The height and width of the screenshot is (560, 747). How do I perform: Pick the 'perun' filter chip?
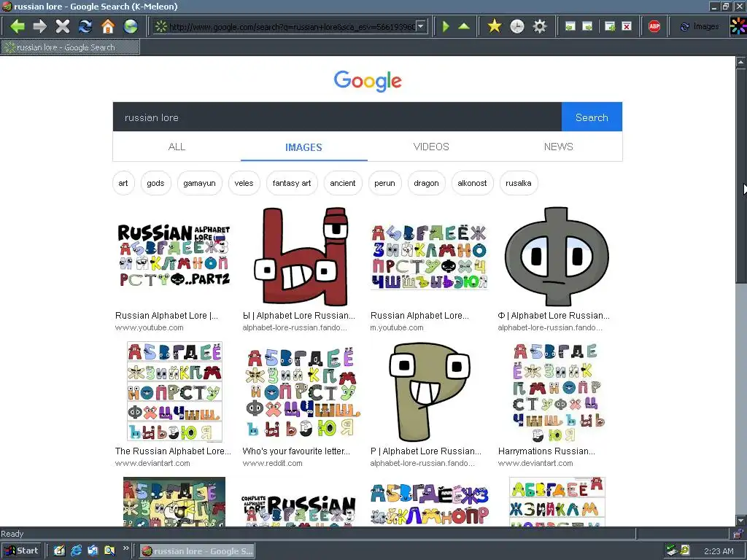pyautogui.click(x=384, y=183)
